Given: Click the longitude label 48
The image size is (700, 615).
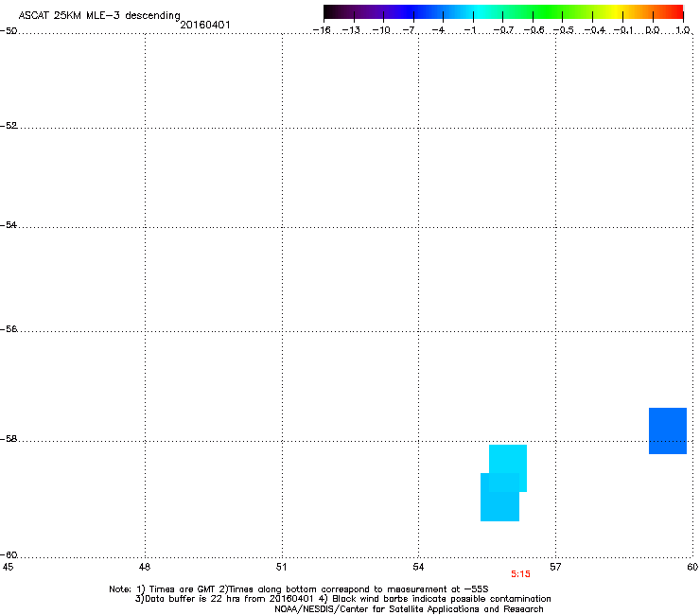Looking at the screenshot, I should click(145, 567).
